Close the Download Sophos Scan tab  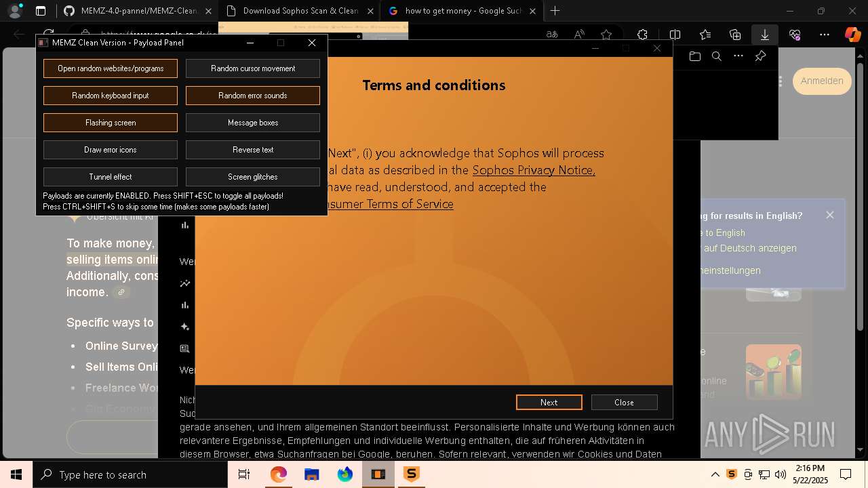(370, 11)
